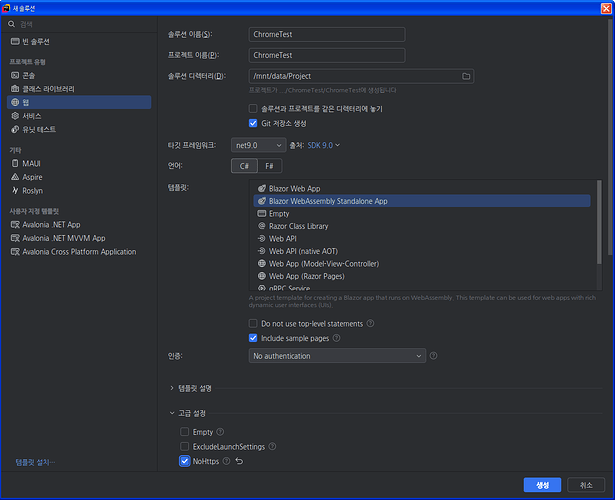Pick Web App (Razor Pages) template

422,276
